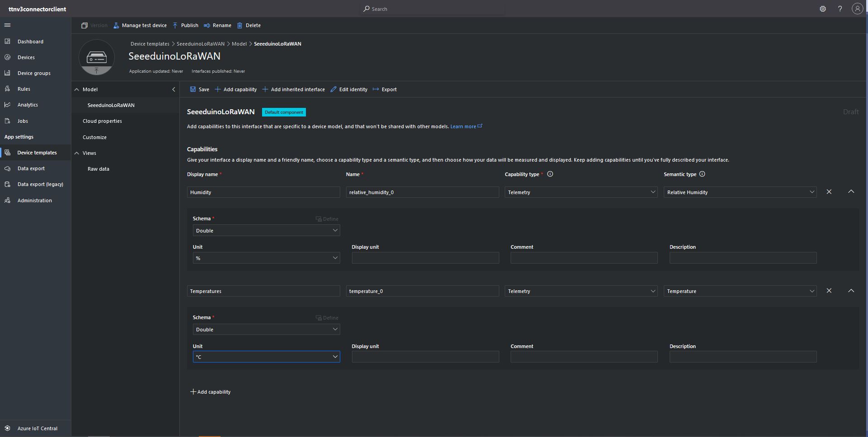Click the device template image icon
Viewport: 868px width, 437px height.
96,58
